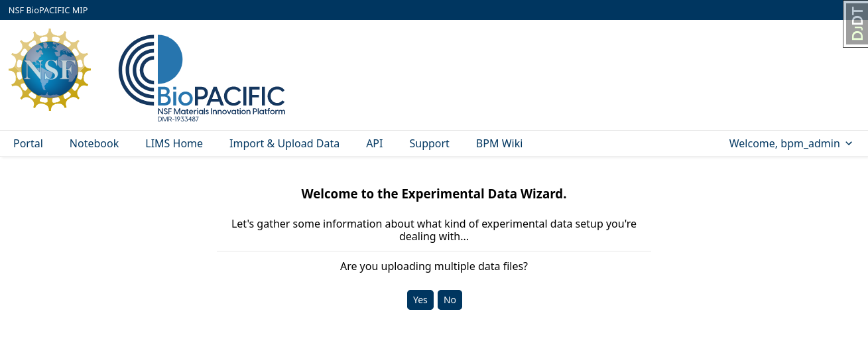This screenshot has width=868, height=351.
Task: Navigate to LIMS Home
Action: pos(174,143)
